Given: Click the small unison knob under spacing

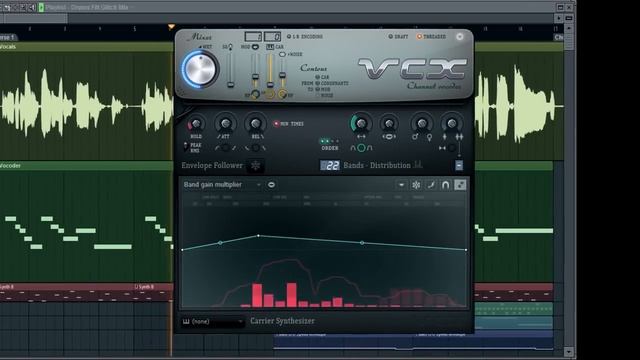Looking at the screenshot, I should [x=452, y=148].
